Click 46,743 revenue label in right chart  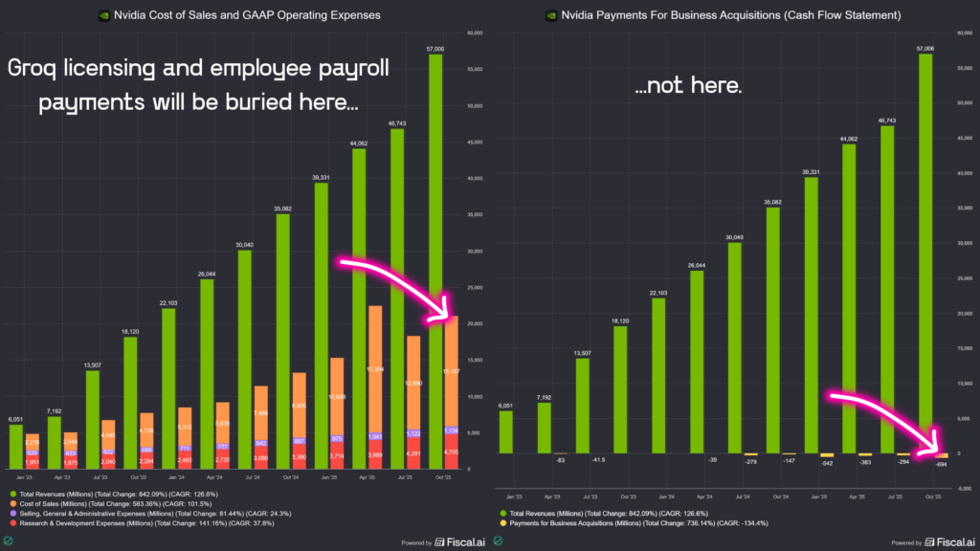(x=886, y=121)
